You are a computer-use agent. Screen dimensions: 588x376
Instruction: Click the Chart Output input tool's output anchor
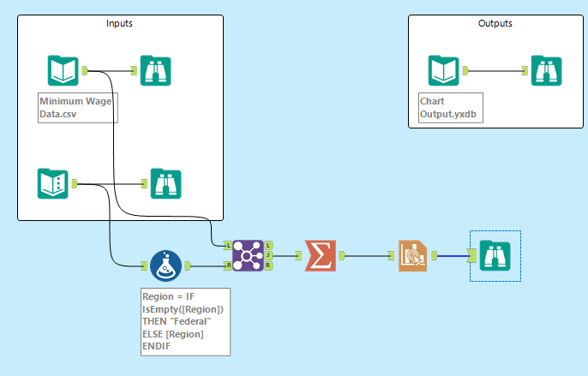(x=465, y=70)
